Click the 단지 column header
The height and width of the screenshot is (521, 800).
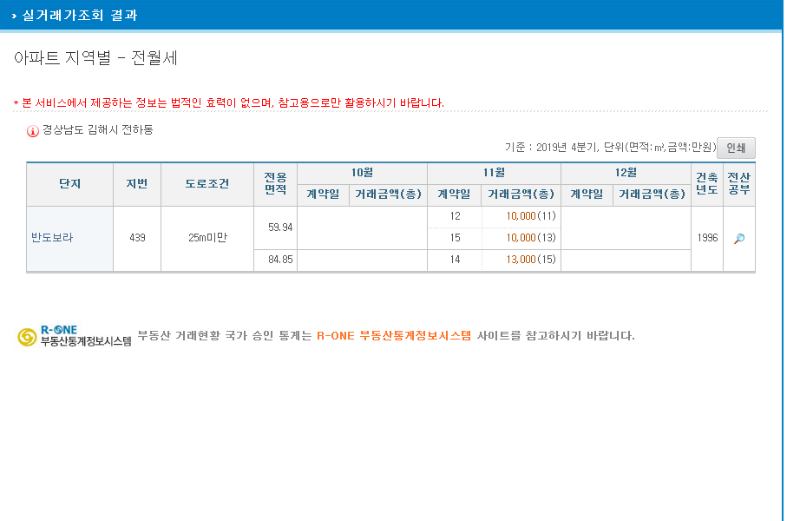point(70,184)
